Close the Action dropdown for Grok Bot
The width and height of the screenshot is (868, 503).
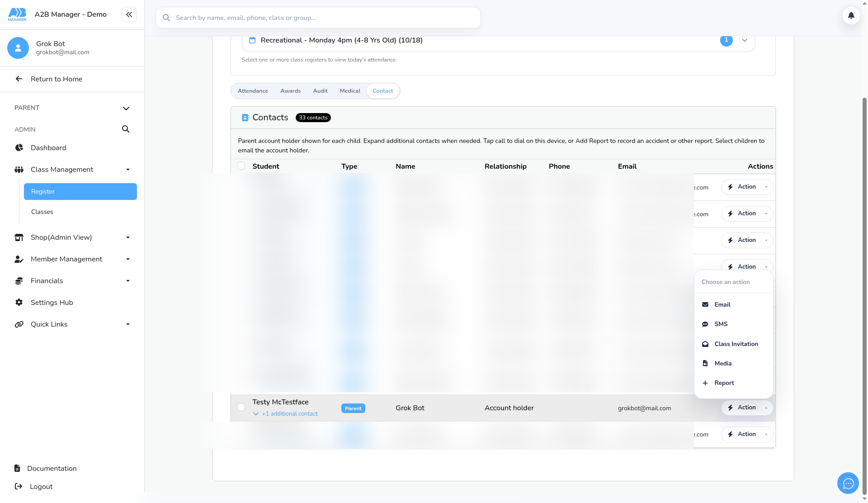click(747, 408)
